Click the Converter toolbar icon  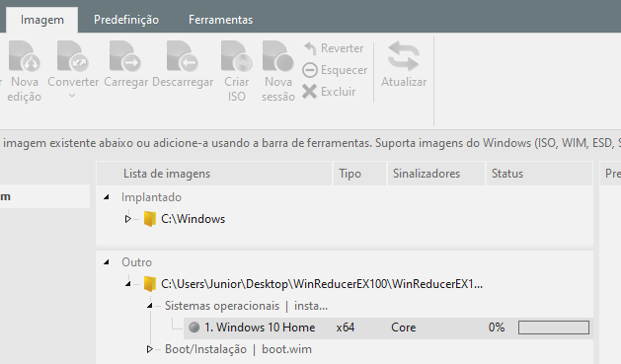[73, 56]
